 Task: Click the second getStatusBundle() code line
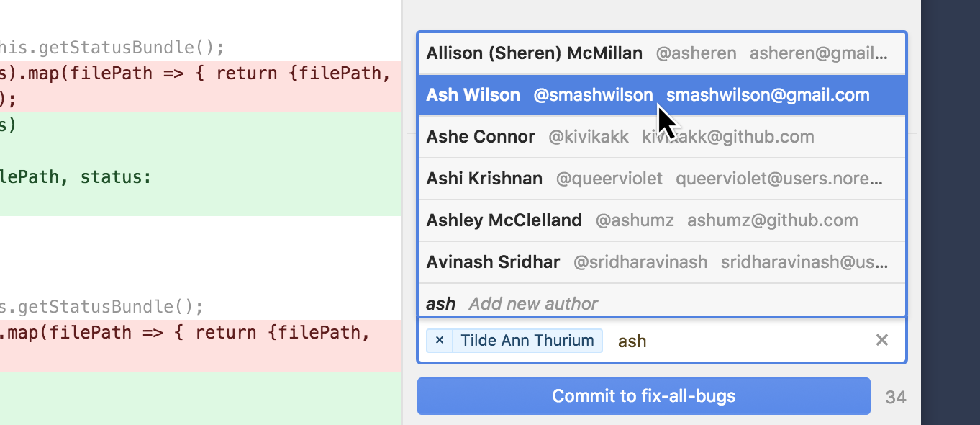tap(201, 307)
